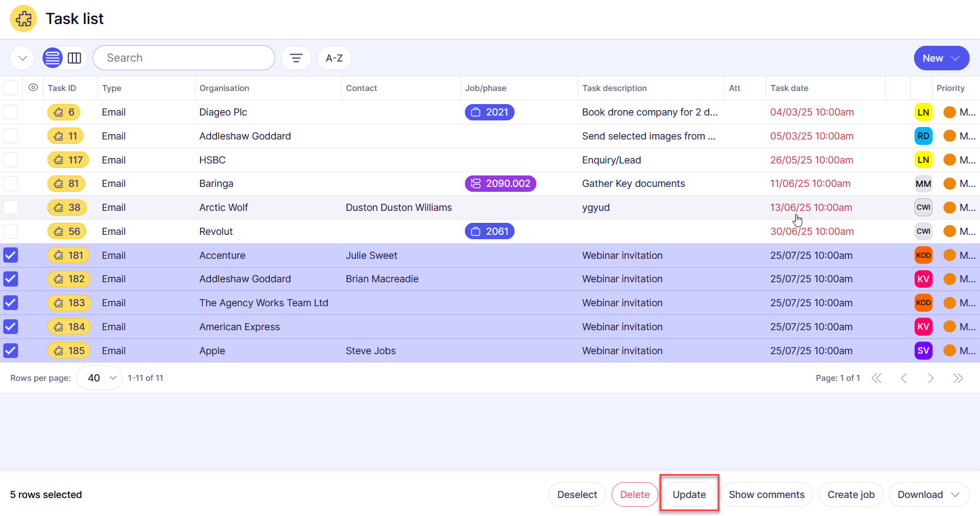Sort by the Organisation column header

coord(224,88)
